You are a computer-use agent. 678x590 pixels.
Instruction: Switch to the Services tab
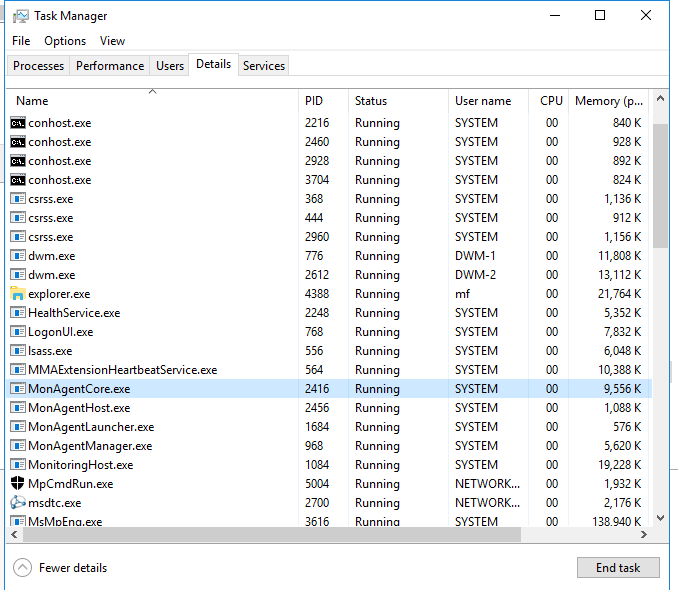pos(264,66)
